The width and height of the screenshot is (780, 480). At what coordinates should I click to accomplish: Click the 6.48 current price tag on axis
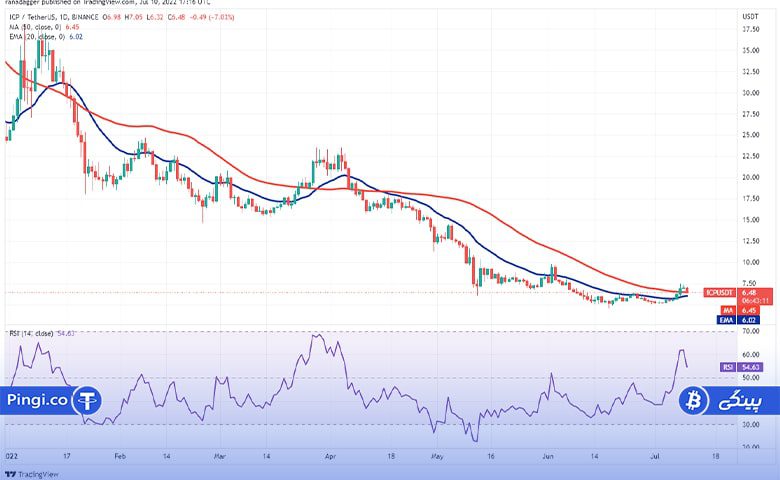point(749,292)
